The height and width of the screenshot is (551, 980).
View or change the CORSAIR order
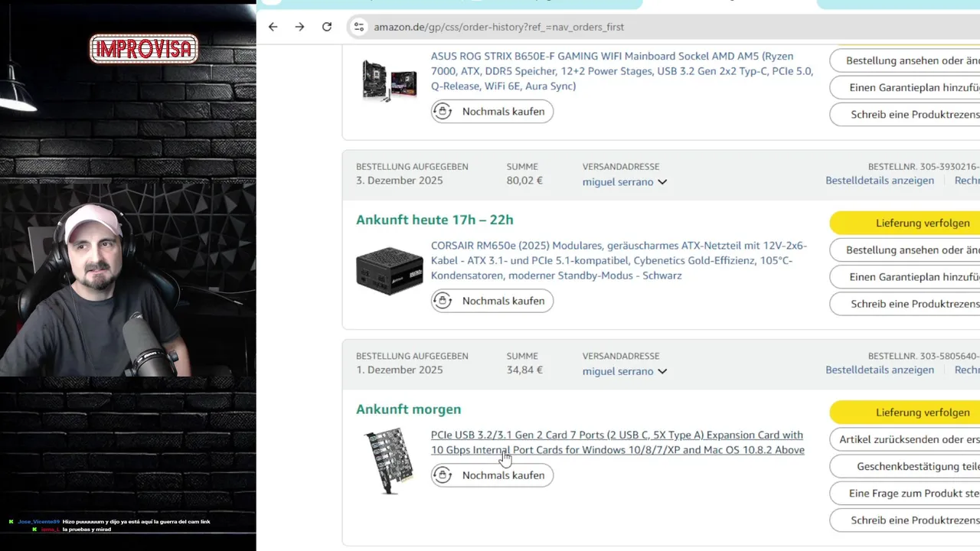point(905,250)
